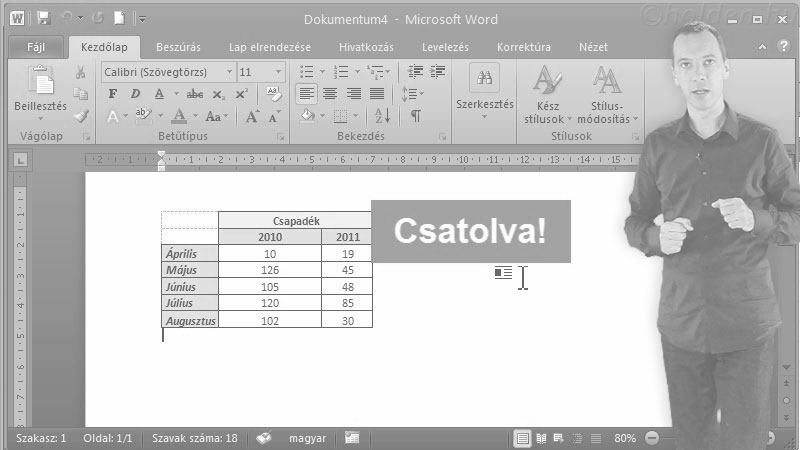Toggle strikethrough abc button
800x450 pixels.
click(x=194, y=94)
